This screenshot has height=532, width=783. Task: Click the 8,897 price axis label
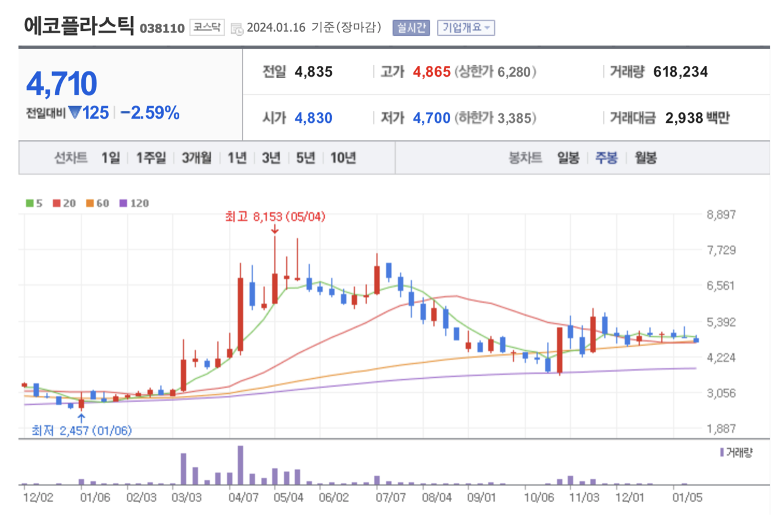click(721, 215)
